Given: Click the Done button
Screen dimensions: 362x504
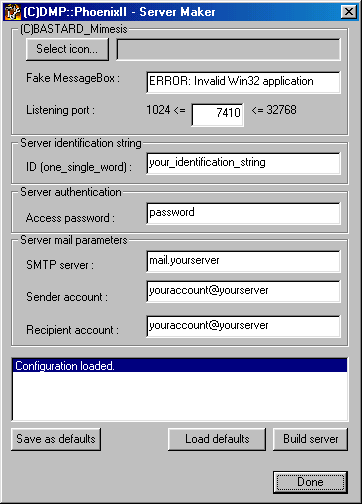Looking at the screenshot, I should [x=310, y=482].
